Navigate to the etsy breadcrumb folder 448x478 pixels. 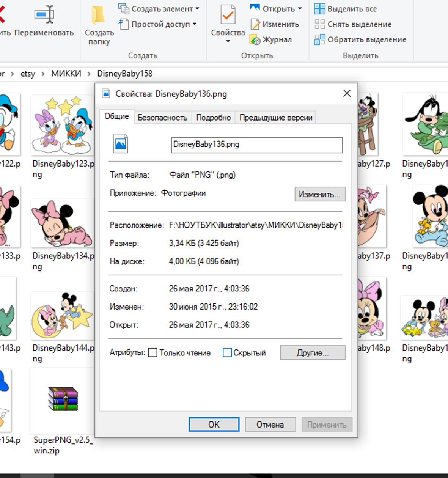click(x=28, y=74)
